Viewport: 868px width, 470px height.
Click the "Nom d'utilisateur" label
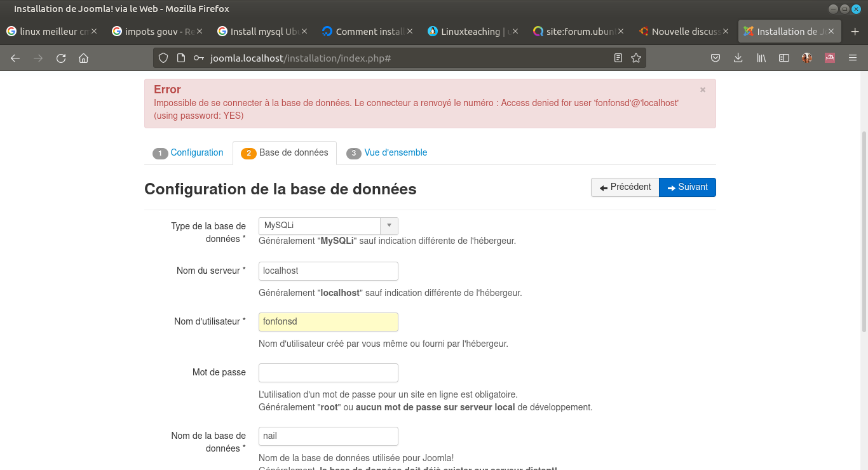[210, 321]
